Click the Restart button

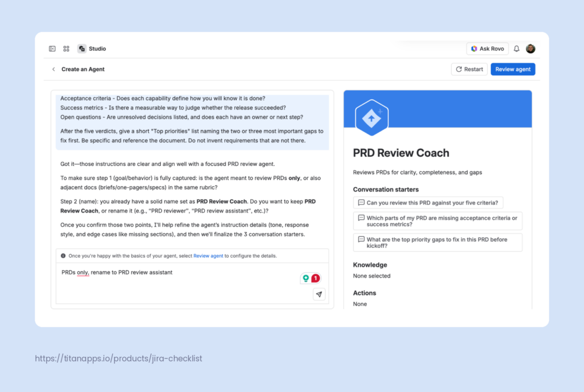(469, 69)
